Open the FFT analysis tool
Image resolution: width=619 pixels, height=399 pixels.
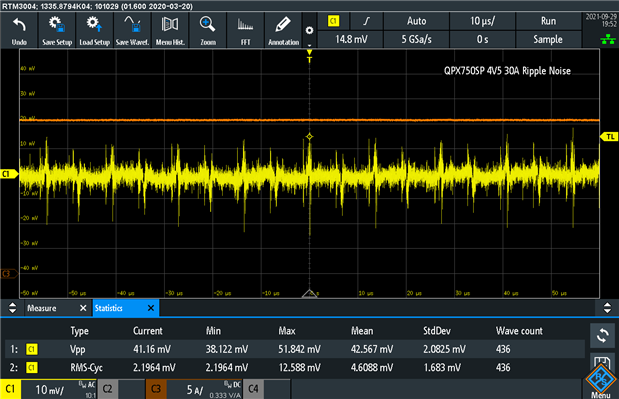[246, 30]
